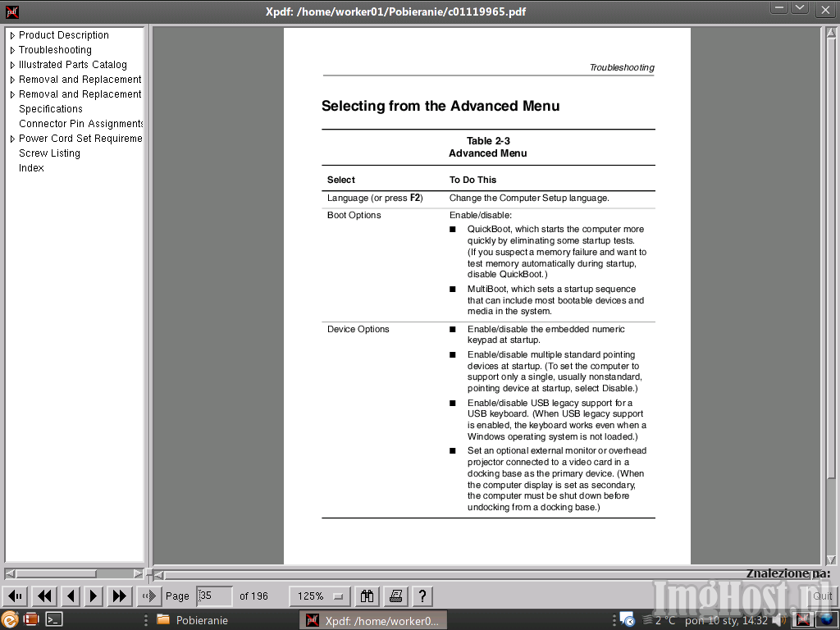Open the About/Help question mark button
This screenshot has height=630, width=840.
(x=422, y=596)
